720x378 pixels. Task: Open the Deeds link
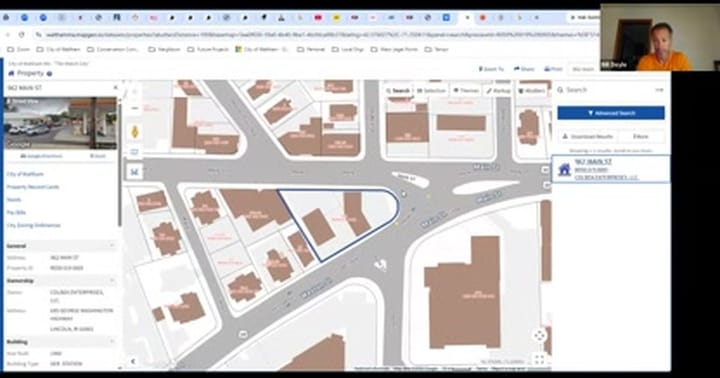[x=14, y=200]
